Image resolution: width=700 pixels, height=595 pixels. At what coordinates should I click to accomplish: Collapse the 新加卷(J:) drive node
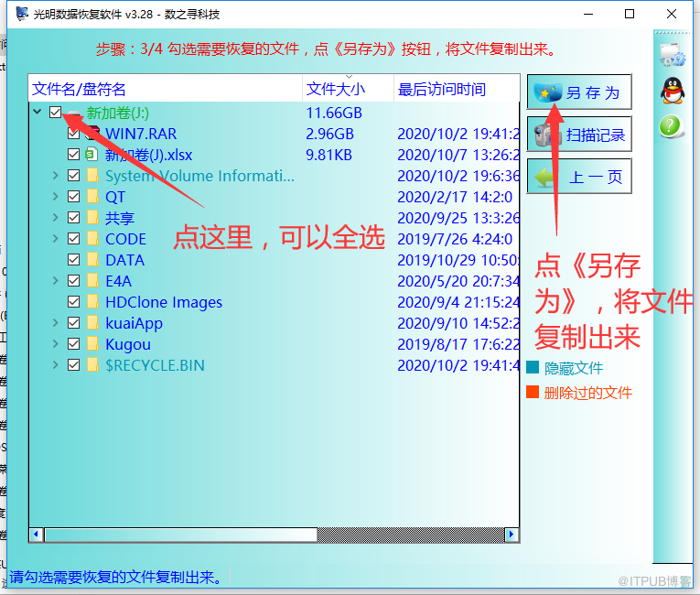coord(37,112)
